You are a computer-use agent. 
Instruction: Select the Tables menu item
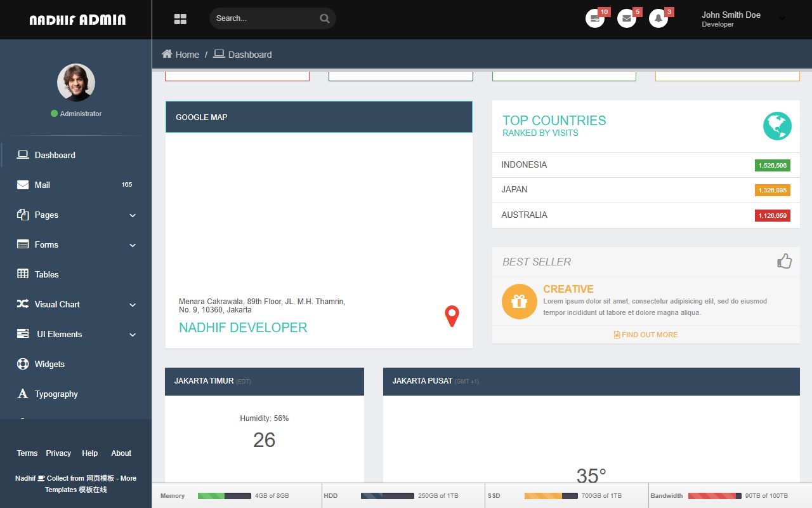[x=76, y=274]
